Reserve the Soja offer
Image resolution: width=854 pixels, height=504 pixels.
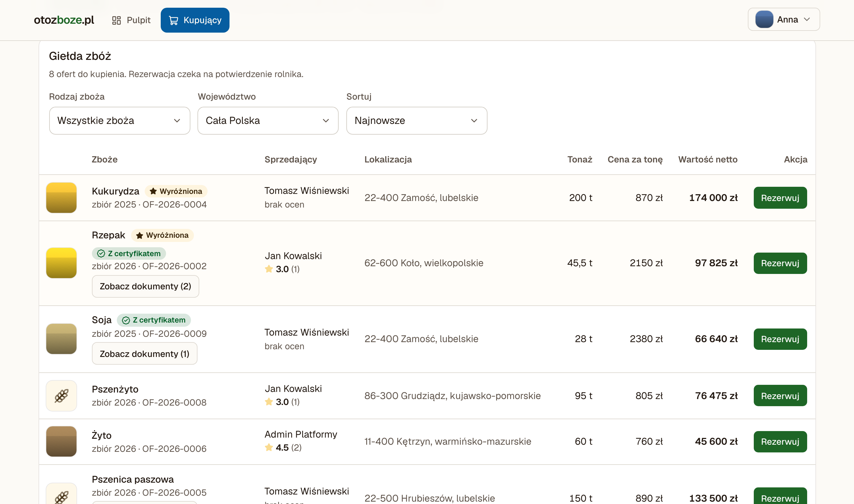pos(780,339)
